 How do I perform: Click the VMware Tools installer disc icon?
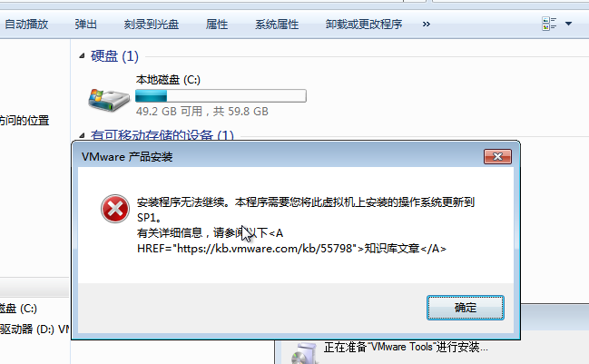pyautogui.click(x=304, y=354)
